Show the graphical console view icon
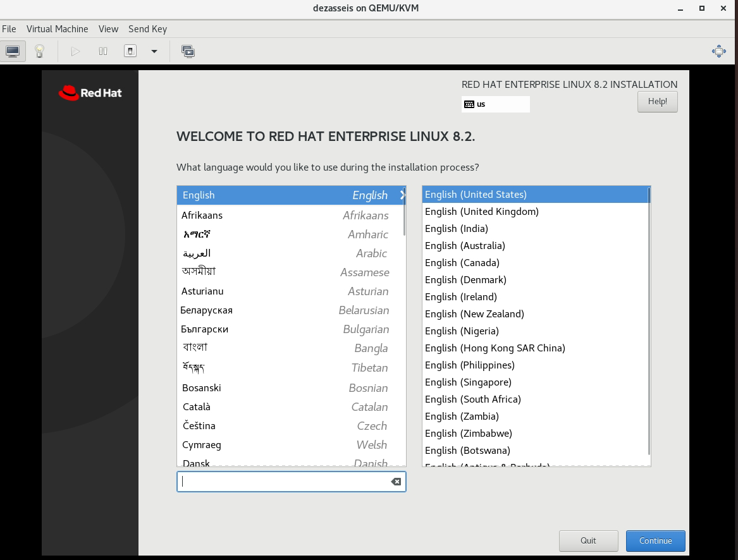 click(x=13, y=51)
